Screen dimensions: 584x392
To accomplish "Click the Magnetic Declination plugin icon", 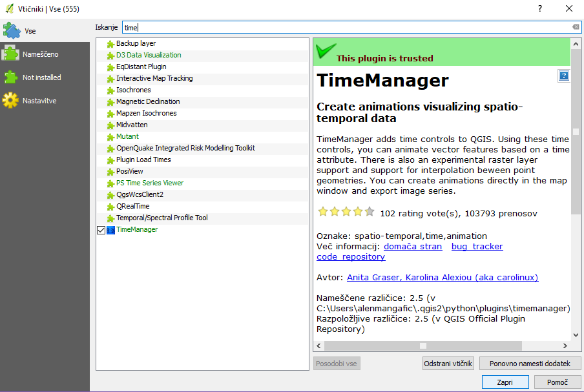I will coord(110,103).
